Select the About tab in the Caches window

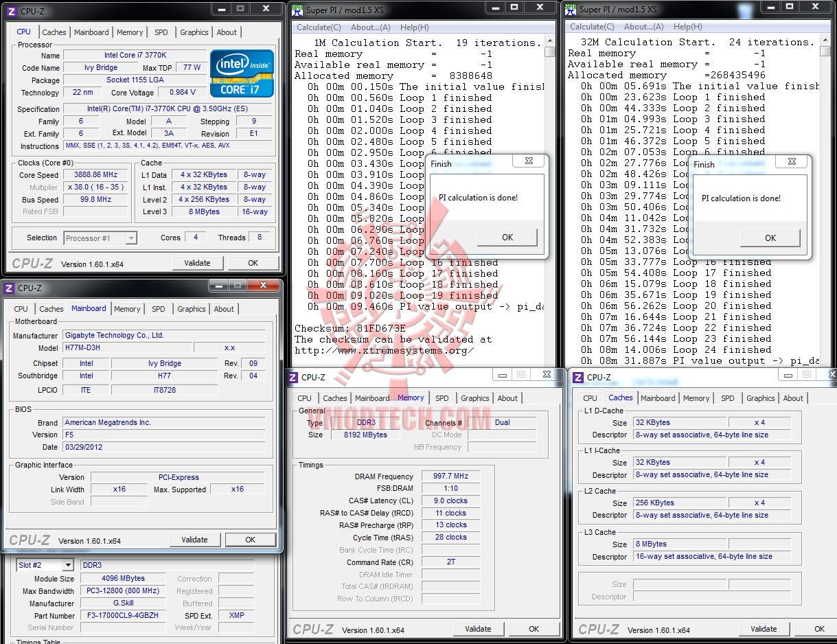tap(793, 398)
